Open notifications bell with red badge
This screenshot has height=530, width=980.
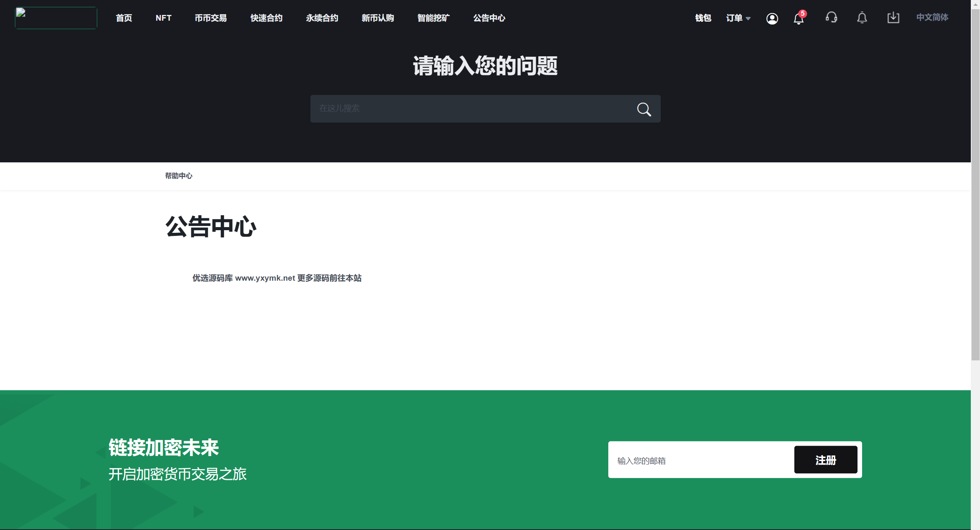pos(799,18)
